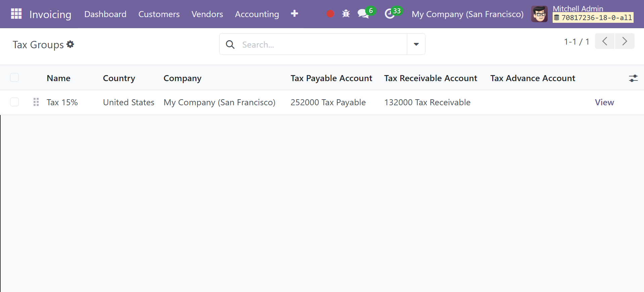This screenshot has height=292, width=644.
Task: Sort by Name column header
Action: coord(58,78)
